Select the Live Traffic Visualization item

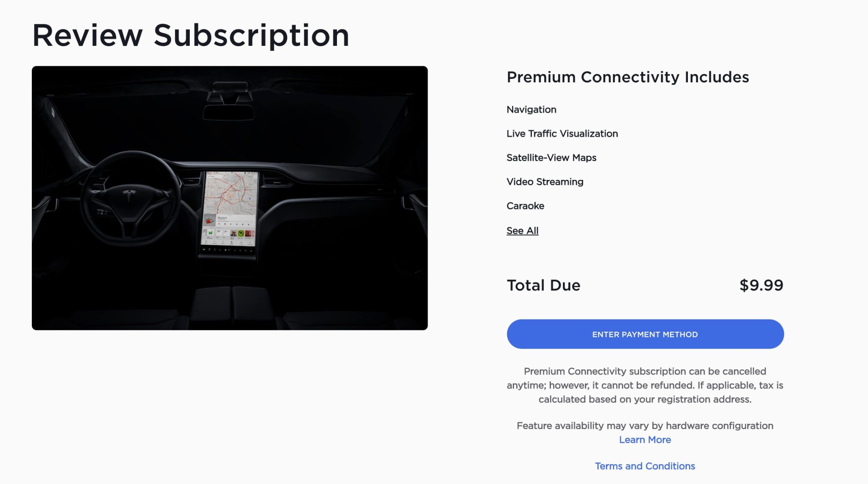tap(562, 134)
